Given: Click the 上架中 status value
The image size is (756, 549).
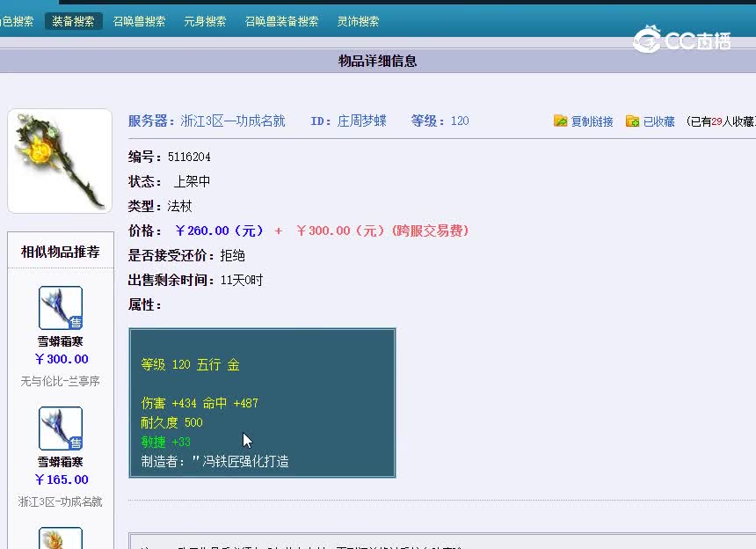Looking at the screenshot, I should pos(192,181).
